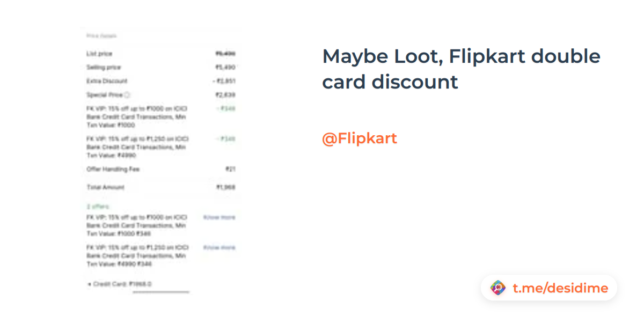Open the @Flipkart store handle
644x322 pixels.
tap(360, 138)
